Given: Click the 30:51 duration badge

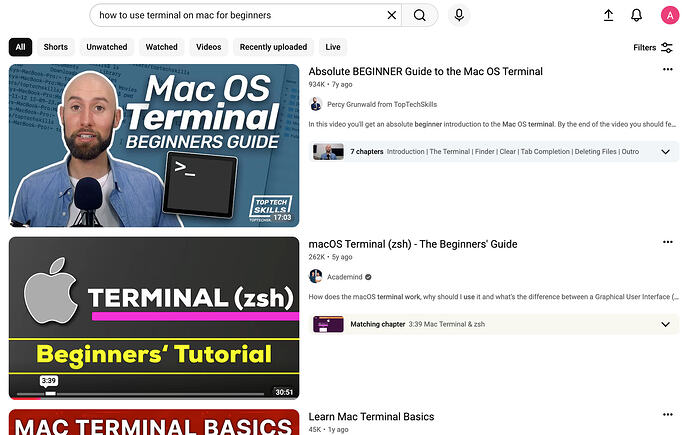Looking at the screenshot, I should click(284, 392).
